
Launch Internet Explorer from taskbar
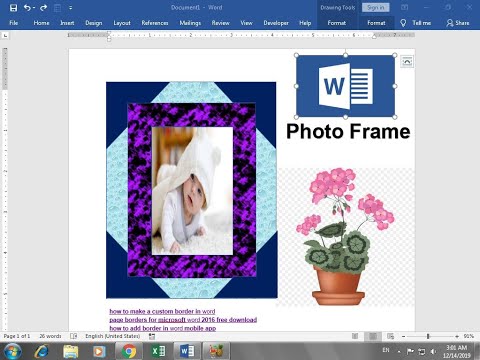click(x=42, y=351)
